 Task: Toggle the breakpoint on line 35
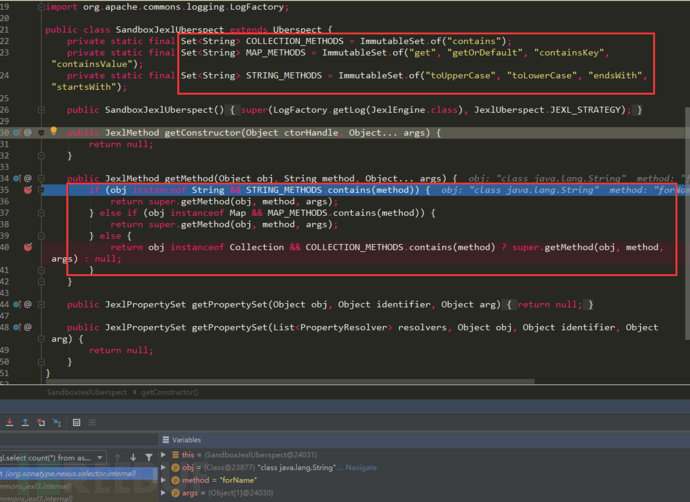click(28, 190)
